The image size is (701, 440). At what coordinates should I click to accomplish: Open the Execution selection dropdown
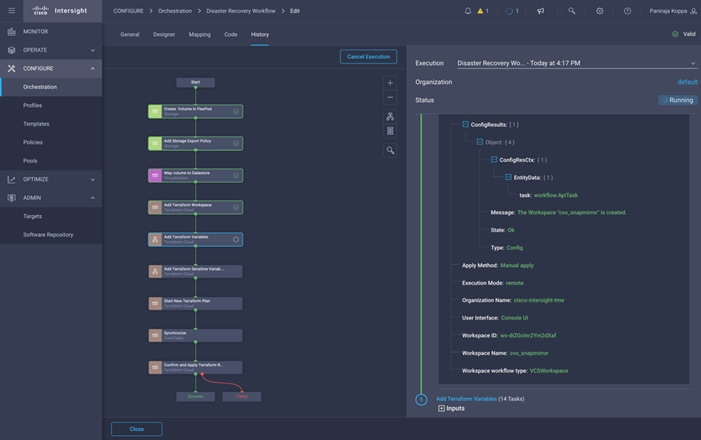tap(577, 63)
